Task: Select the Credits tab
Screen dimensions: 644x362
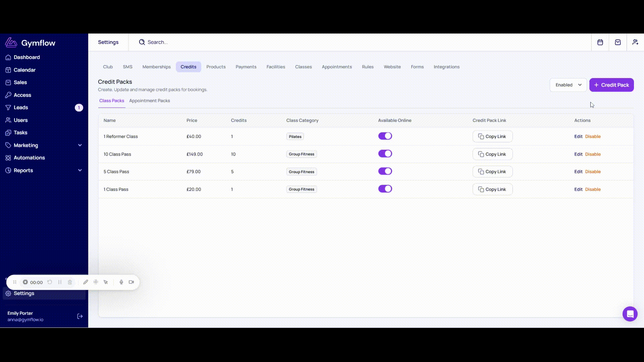Action: pyautogui.click(x=189, y=67)
